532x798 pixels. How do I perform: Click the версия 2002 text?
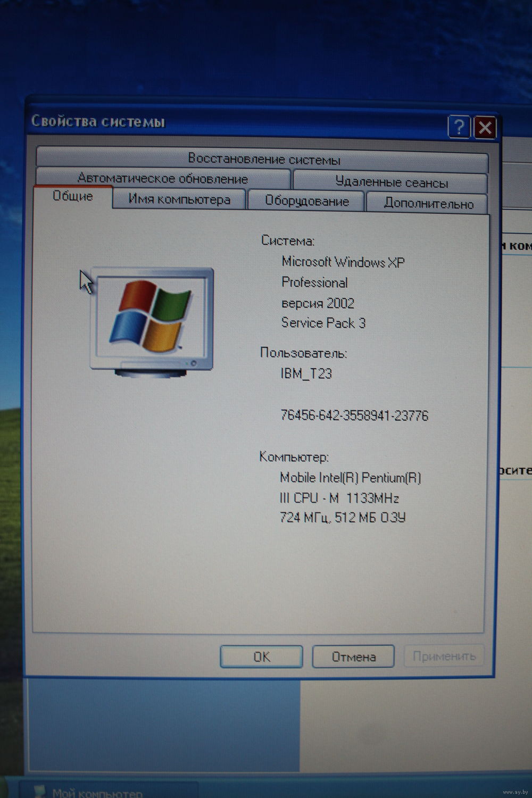click(x=318, y=303)
